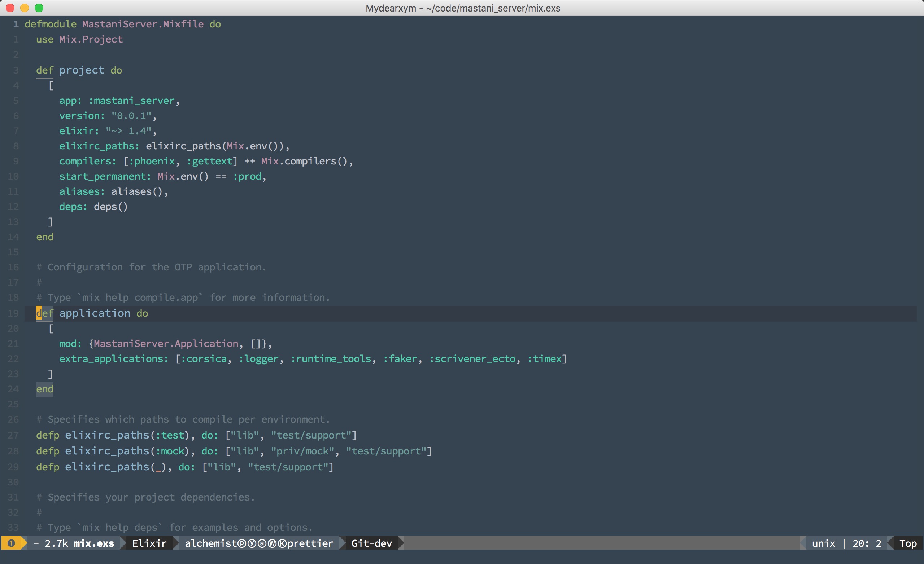This screenshot has width=924, height=564.
Task: Click the buffer modified dash indicator
Action: (36, 543)
